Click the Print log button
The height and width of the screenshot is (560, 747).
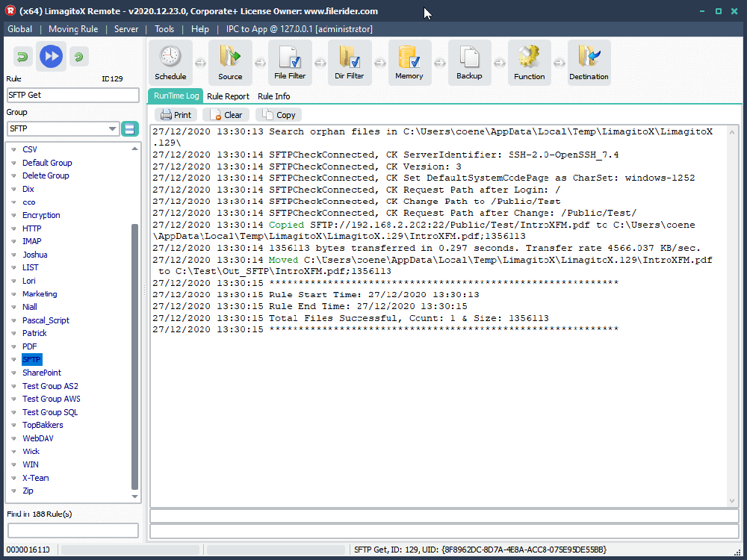click(x=176, y=115)
